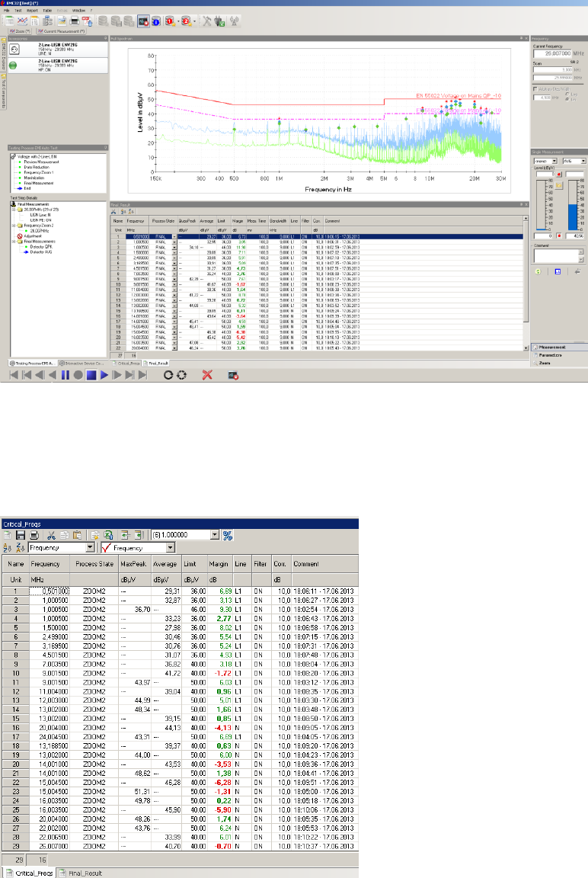The height and width of the screenshot is (878, 588).
Task: Click the antenna icon in main toolbar
Action: (x=234, y=21)
